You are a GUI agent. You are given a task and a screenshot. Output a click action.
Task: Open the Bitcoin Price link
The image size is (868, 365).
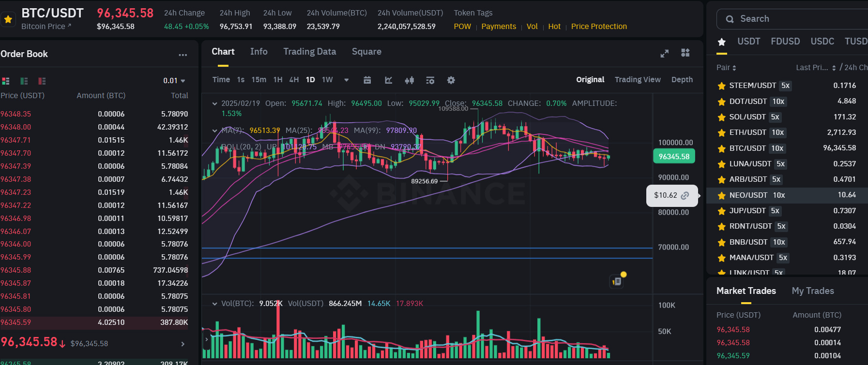[46, 27]
